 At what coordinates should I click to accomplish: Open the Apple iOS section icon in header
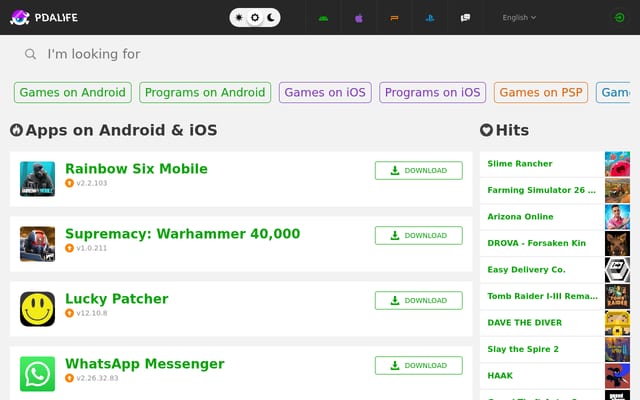[x=359, y=18]
